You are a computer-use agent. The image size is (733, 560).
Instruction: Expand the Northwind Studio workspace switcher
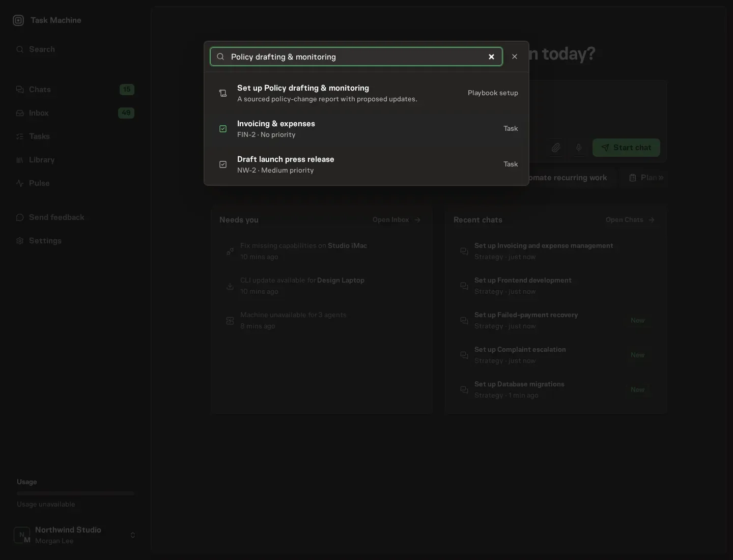pos(75,535)
